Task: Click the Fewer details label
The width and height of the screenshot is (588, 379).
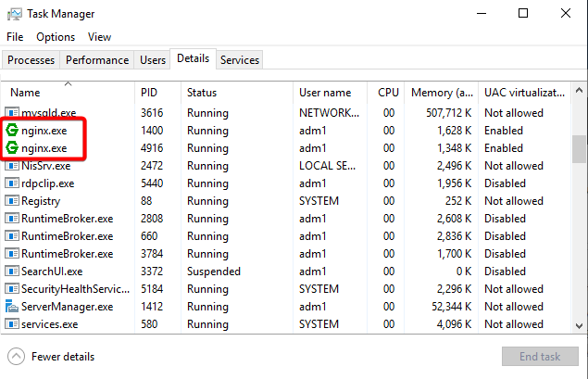Action: pos(63,357)
